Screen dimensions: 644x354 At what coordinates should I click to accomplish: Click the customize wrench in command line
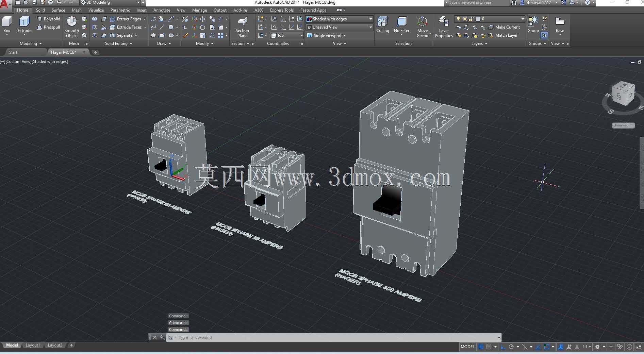[x=162, y=337]
